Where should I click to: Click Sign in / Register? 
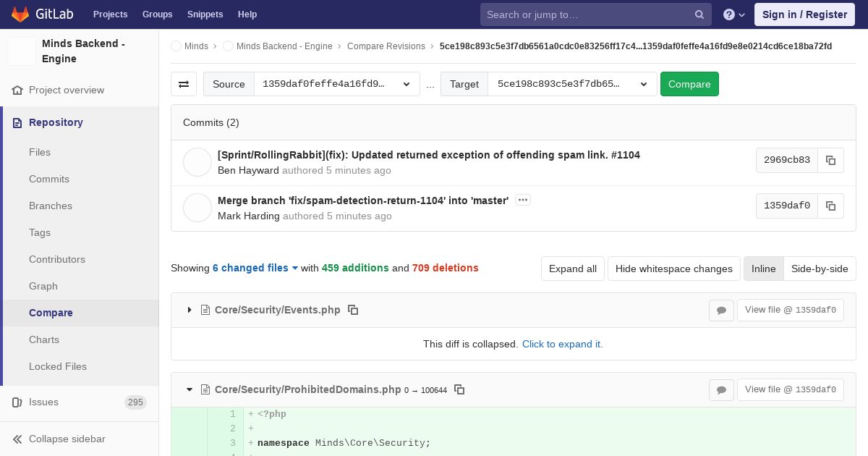(804, 14)
